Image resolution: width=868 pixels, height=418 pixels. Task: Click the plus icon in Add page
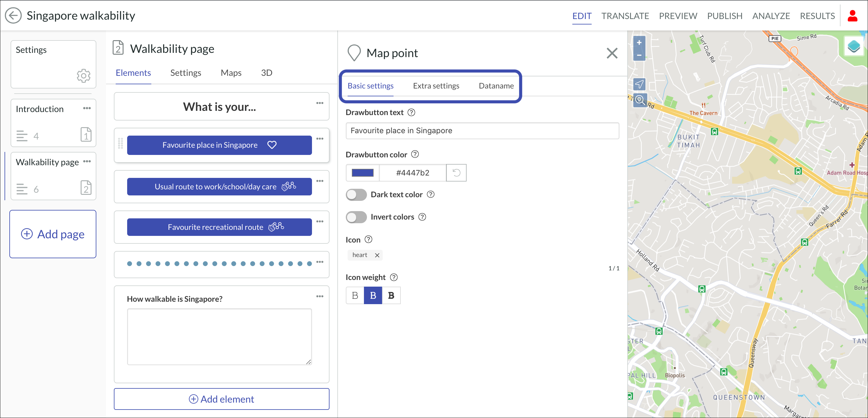click(27, 234)
